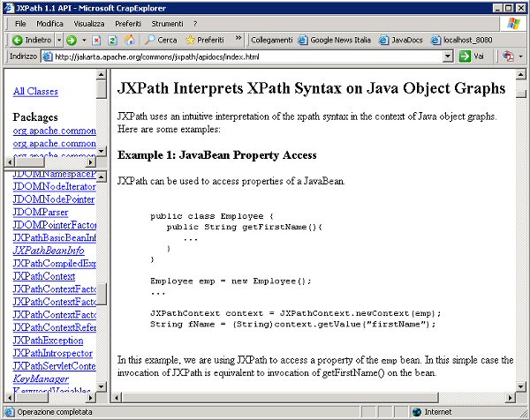530x420 pixels.
Task: Open the Modifica menu
Action: [x=49, y=24]
